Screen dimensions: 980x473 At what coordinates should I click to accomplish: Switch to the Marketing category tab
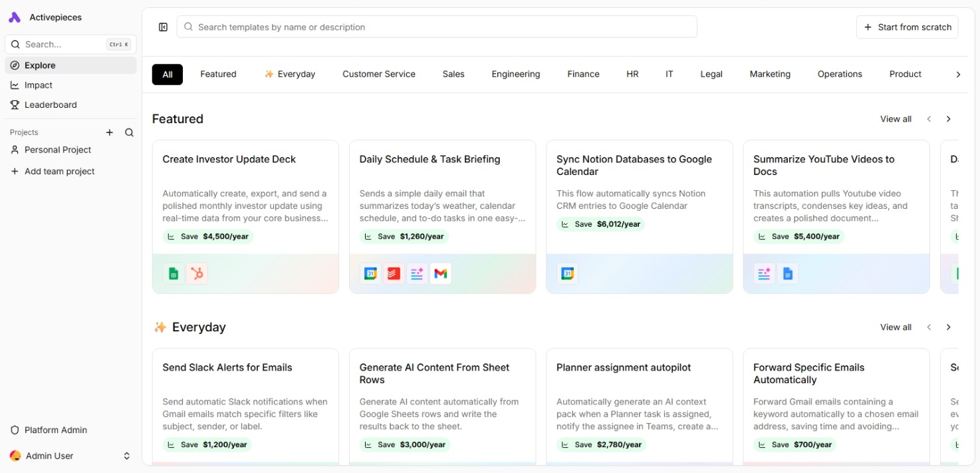770,75
